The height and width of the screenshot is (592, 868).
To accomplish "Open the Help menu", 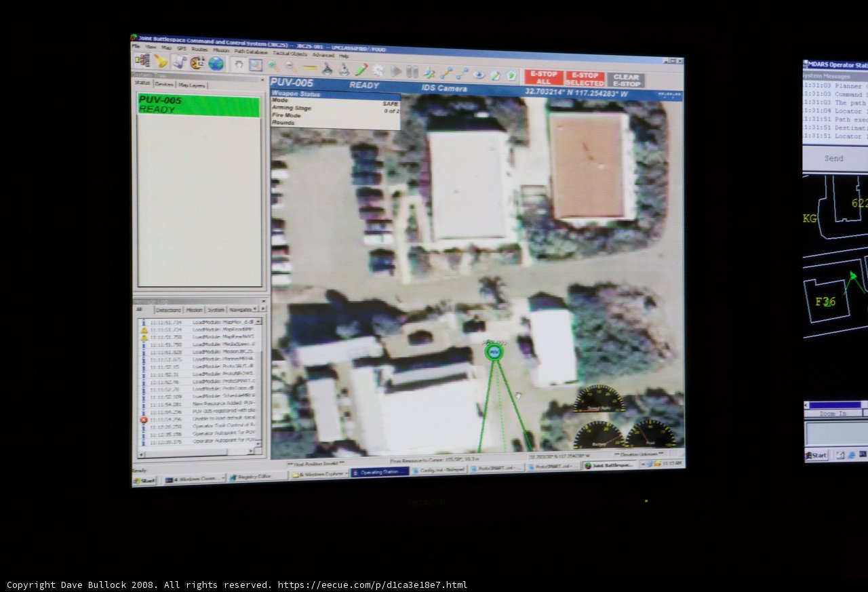I will click(344, 56).
